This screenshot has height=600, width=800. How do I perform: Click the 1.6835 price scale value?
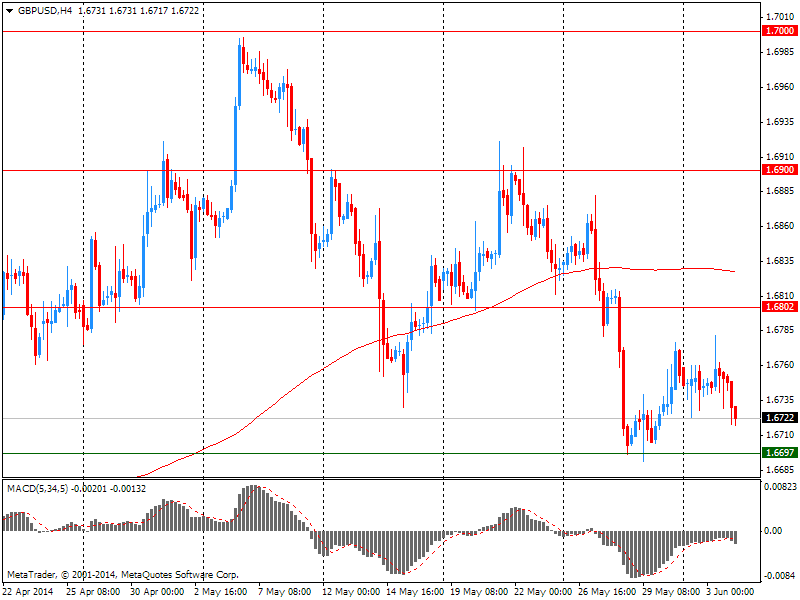[x=780, y=261]
